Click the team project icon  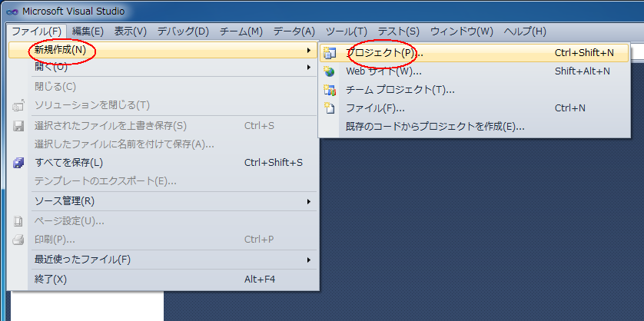(x=330, y=90)
